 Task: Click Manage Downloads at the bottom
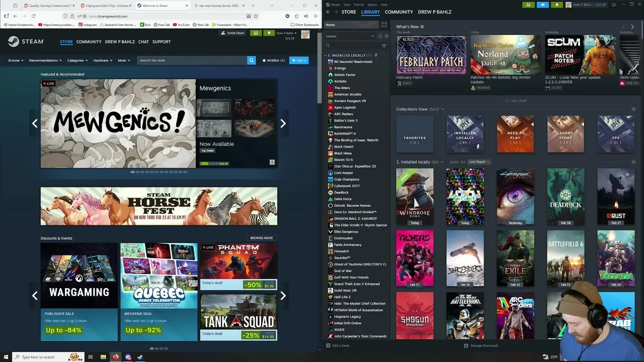481,345
